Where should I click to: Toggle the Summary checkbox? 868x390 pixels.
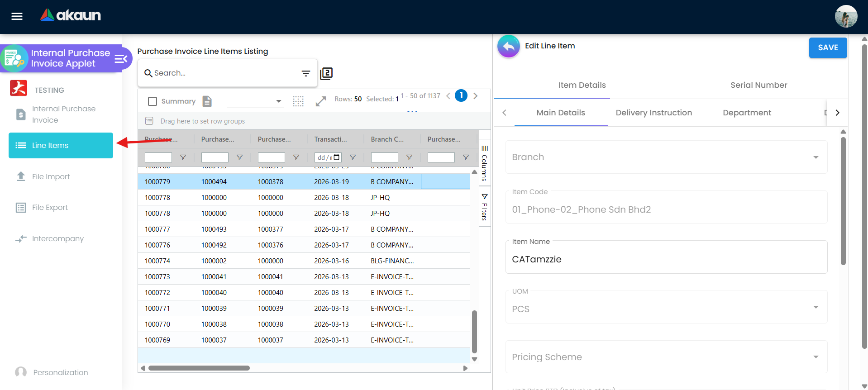click(x=153, y=101)
